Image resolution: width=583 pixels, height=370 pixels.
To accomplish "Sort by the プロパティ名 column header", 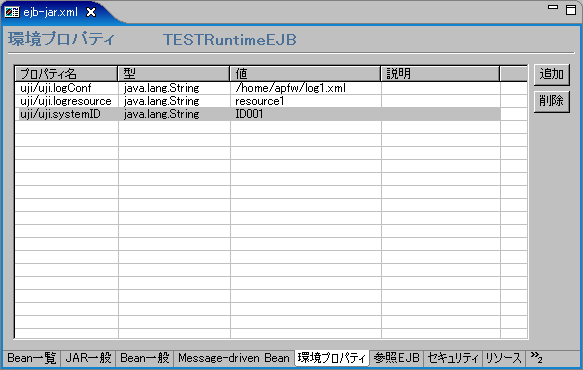I will coord(66,74).
